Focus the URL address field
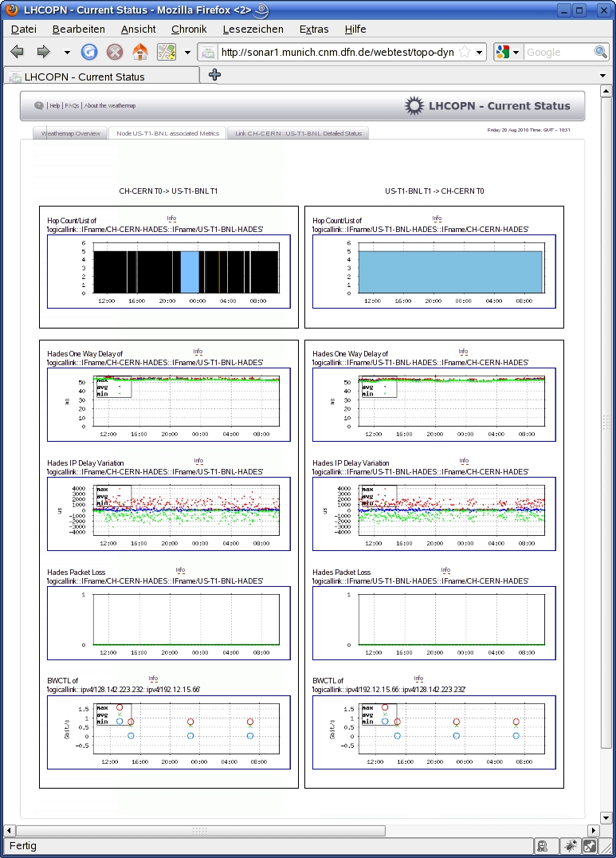The height and width of the screenshot is (858, 616). [338, 53]
